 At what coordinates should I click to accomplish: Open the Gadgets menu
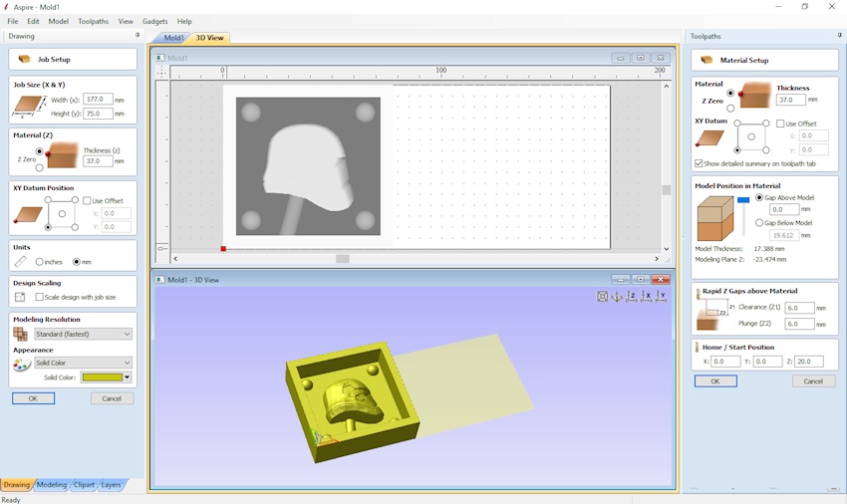(x=155, y=21)
